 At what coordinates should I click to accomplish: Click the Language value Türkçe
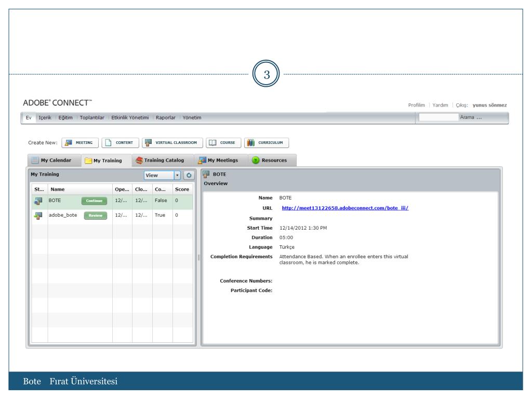[287, 247]
